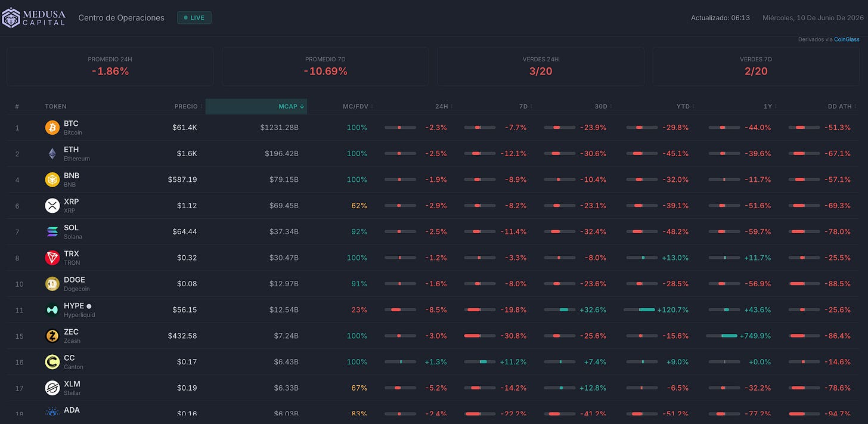This screenshot has height=424, width=868.
Task: Sort by the 24H column header
Action: tap(444, 106)
